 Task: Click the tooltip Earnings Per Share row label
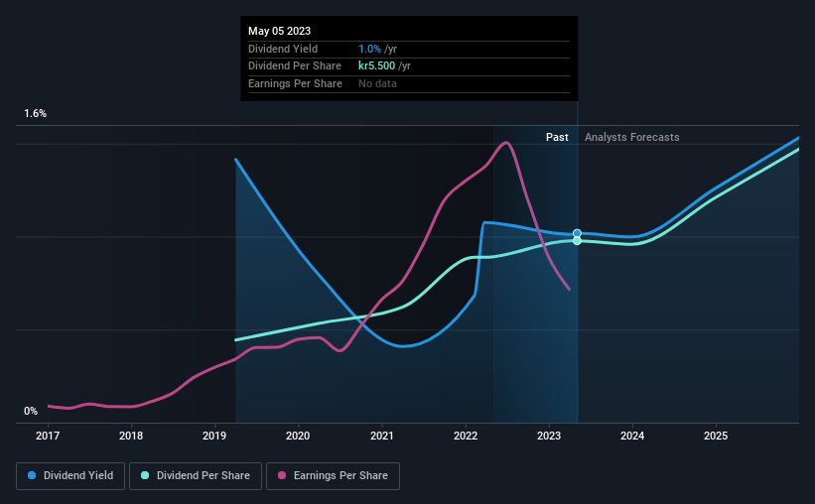pos(295,83)
